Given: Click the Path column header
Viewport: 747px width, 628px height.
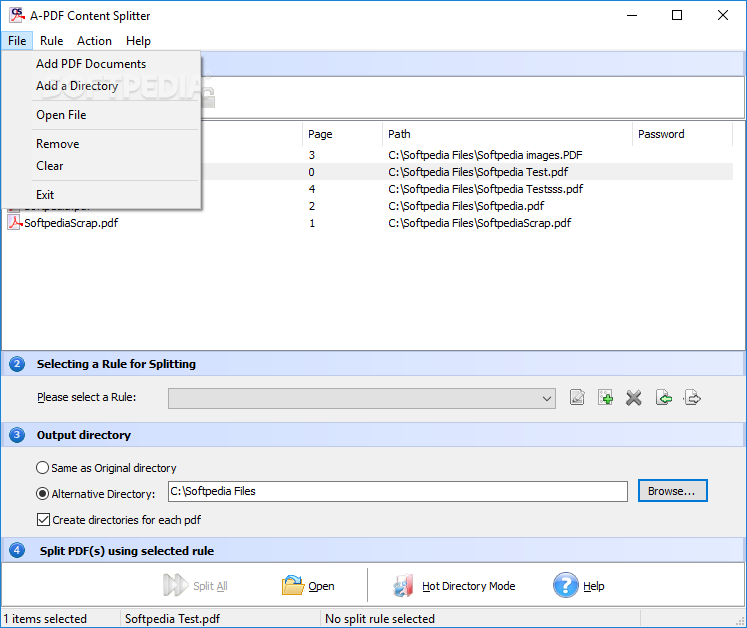Looking at the screenshot, I should 507,134.
